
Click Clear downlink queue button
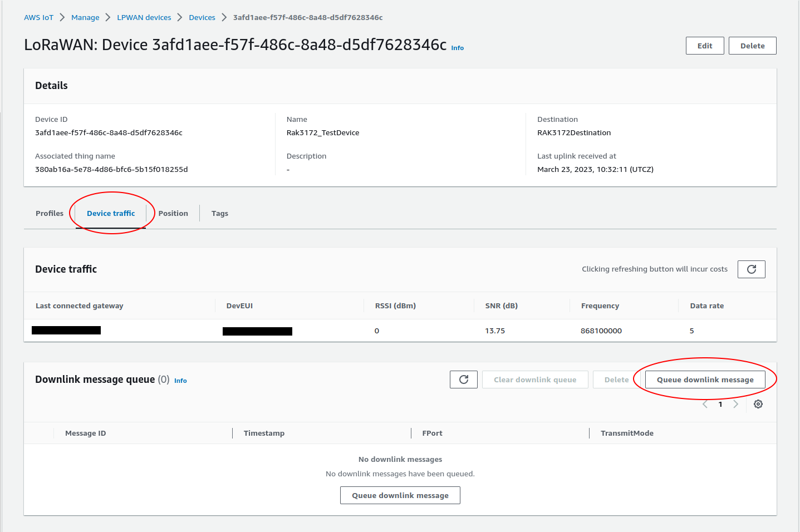click(x=535, y=380)
